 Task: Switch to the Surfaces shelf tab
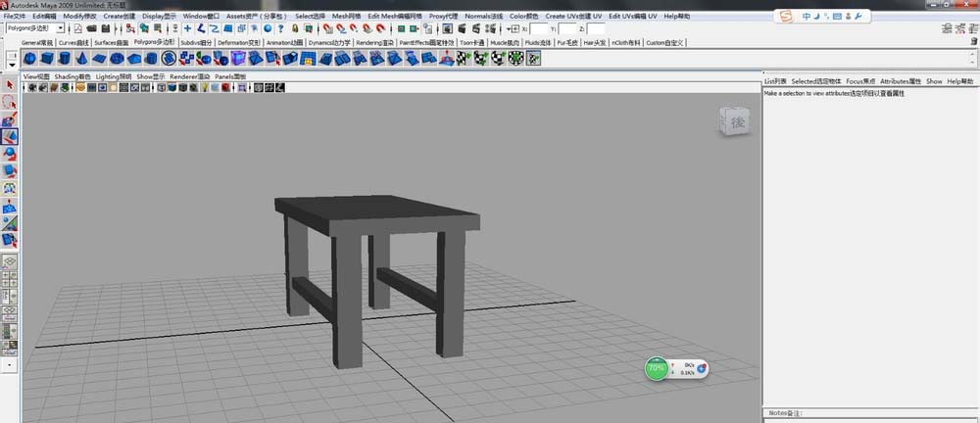(x=112, y=42)
